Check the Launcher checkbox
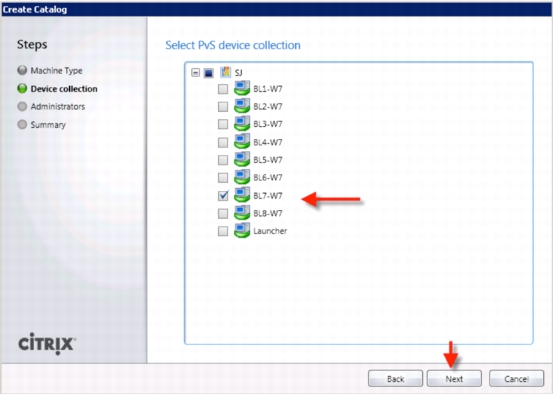This screenshot has width=554, height=395. point(223,231)
